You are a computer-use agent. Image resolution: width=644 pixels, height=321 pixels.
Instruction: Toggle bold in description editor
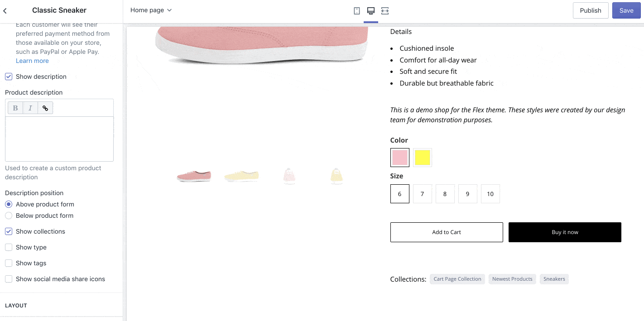(15, 108)
